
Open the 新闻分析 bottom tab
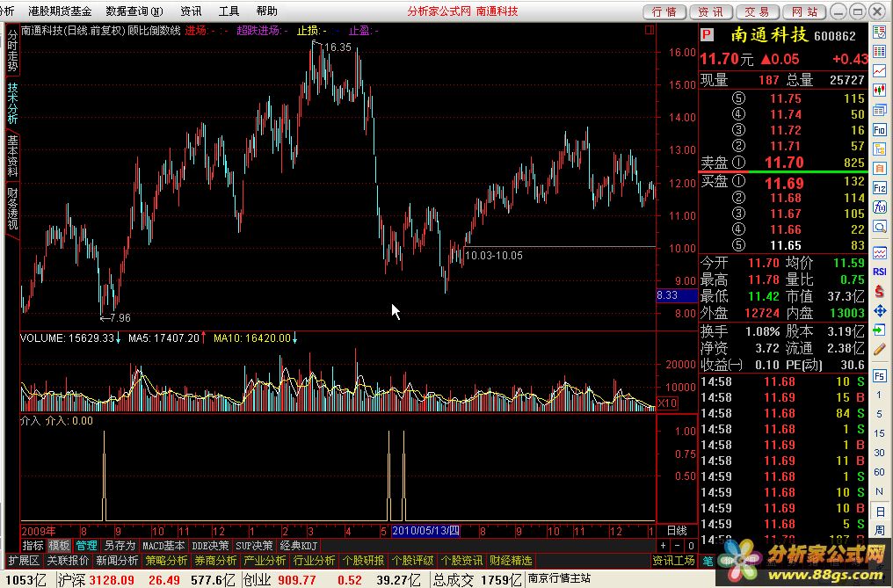click(x=117, y=561)
